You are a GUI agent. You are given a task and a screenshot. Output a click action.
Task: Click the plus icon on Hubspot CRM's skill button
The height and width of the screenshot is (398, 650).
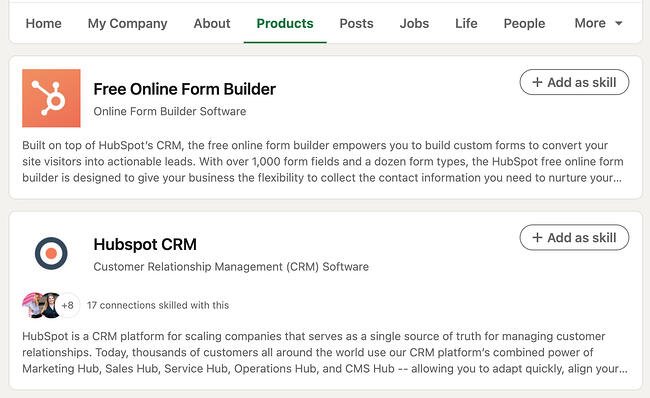tap(537, 238)
